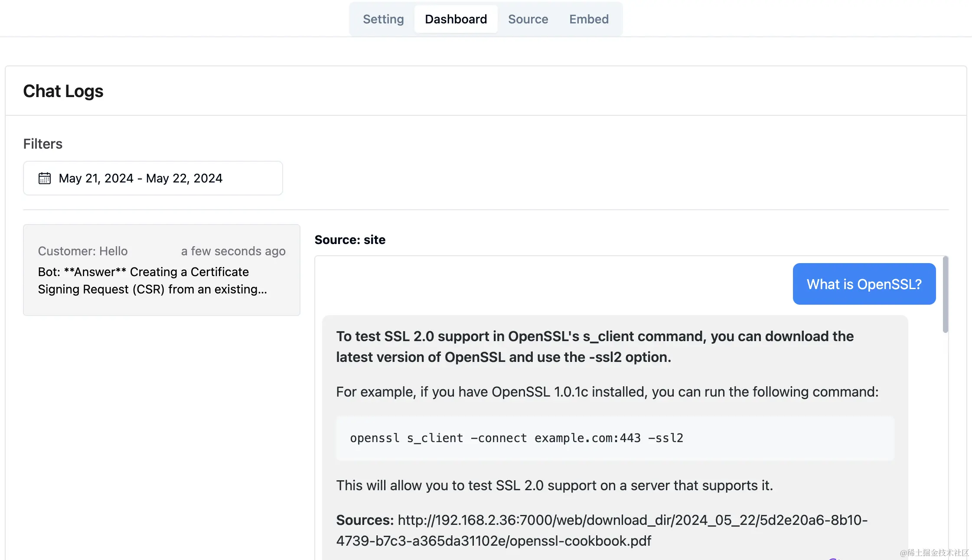972x560 pixels.
Task: Select the Dashboard tab
Action: tap(456, 19)
